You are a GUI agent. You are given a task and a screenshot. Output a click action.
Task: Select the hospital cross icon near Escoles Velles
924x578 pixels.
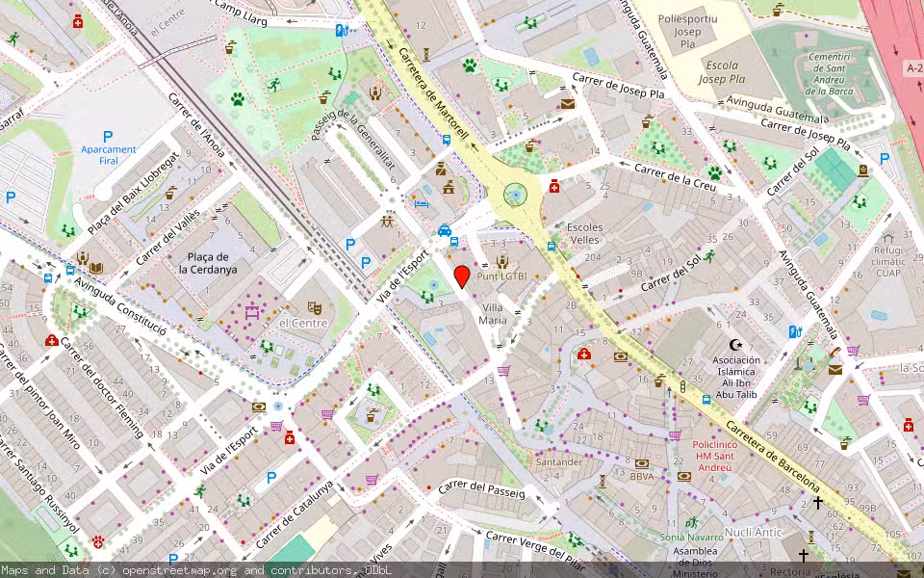pos(584,355)
